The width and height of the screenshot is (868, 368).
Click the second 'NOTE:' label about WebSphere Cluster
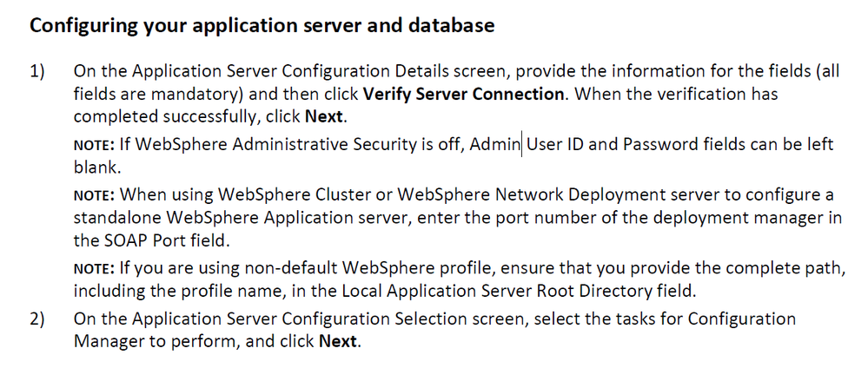click(x=94, y=195)
